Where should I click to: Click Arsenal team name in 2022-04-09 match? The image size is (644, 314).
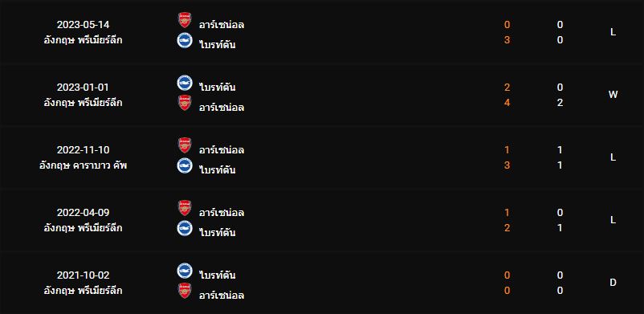click(x=222, y=213)
